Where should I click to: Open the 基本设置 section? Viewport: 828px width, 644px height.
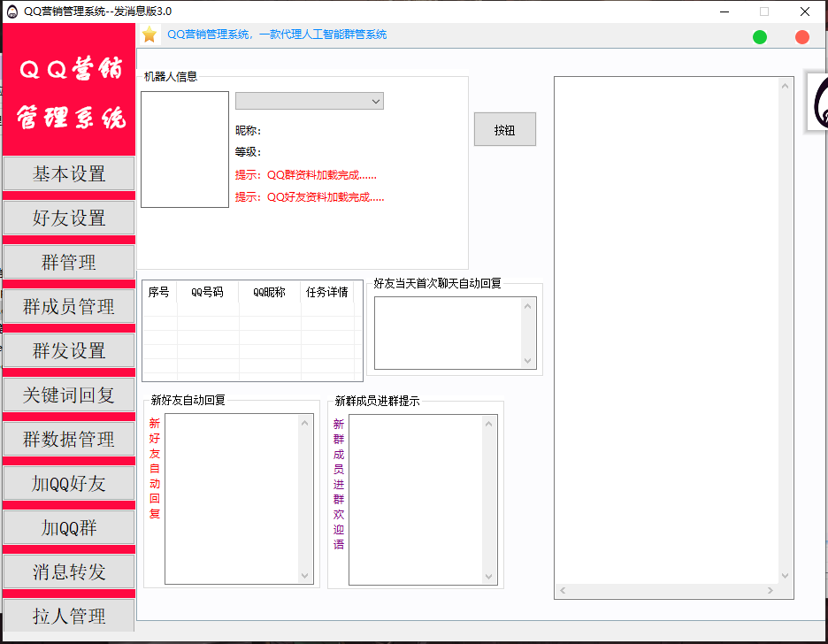pos(69,173)
